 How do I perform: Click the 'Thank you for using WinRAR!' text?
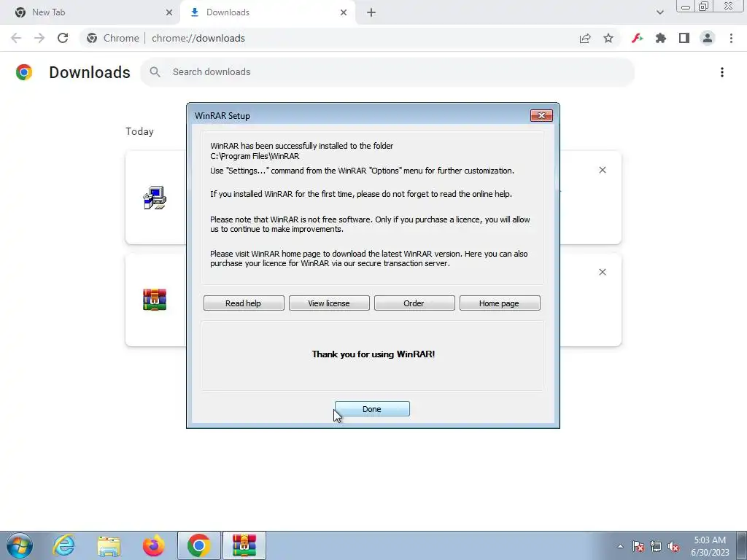click(x=373, y=354)
